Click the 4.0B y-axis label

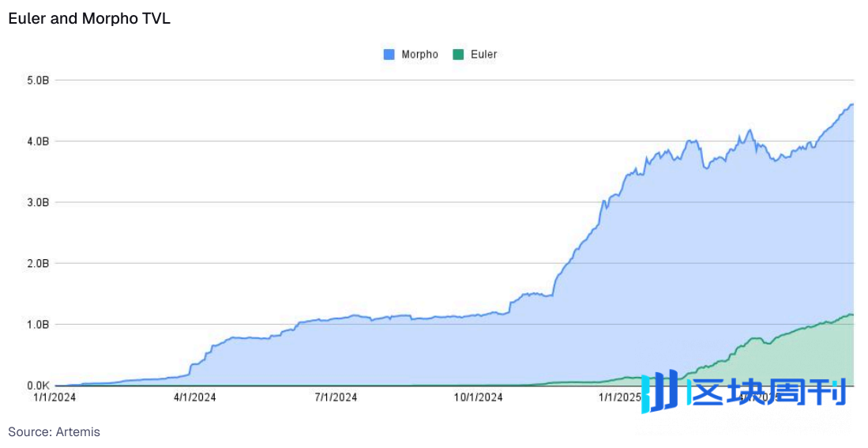pos(38,141)
